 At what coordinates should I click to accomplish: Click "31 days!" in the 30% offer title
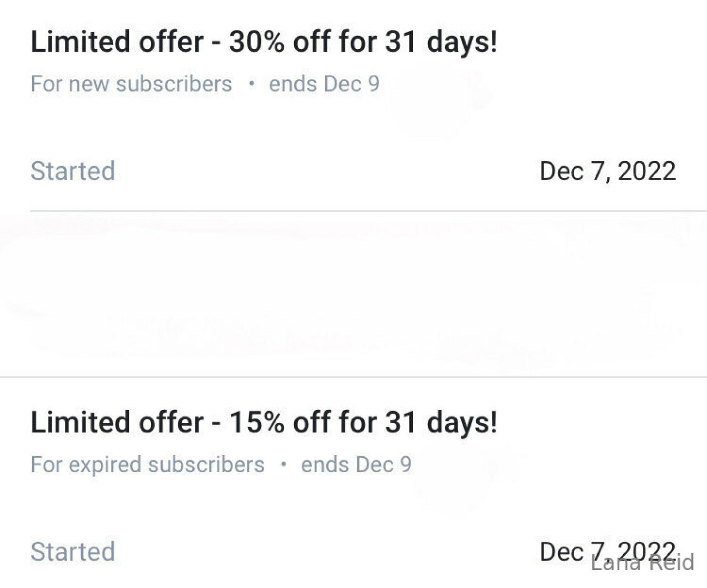pyautogui.click(x=441, y=42)
